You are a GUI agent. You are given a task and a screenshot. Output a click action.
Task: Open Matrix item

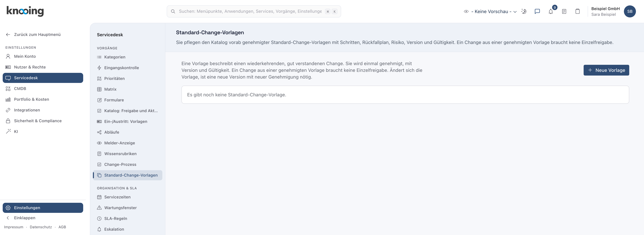tap(127, 89)
